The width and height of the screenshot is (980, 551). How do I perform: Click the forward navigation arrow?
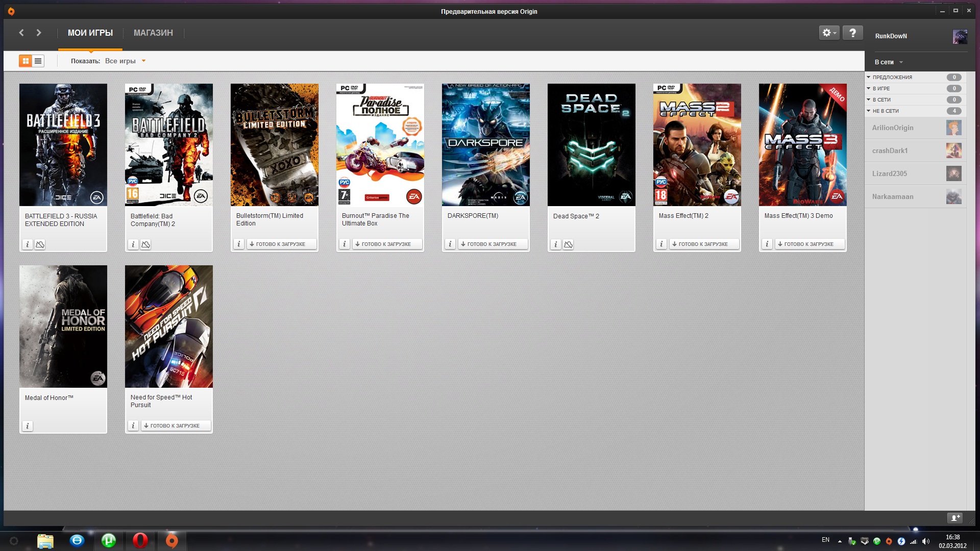coord(39,33)
